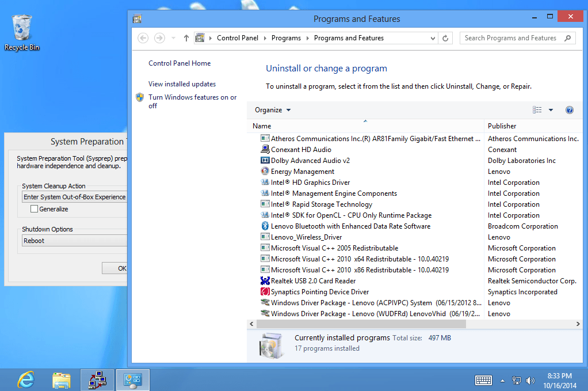The image size is (588, 391).
Task: Show hidden tray icons arrow
Action: 502,381
